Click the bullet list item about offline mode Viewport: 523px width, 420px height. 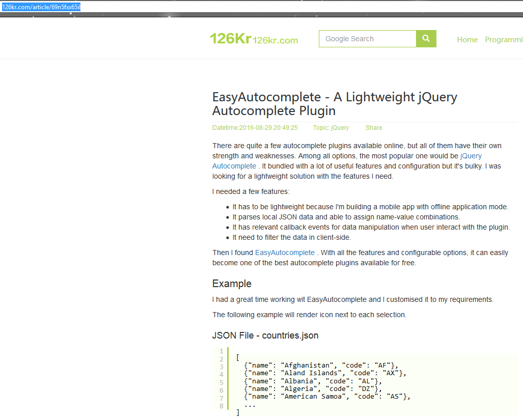[x=370, y=207]
